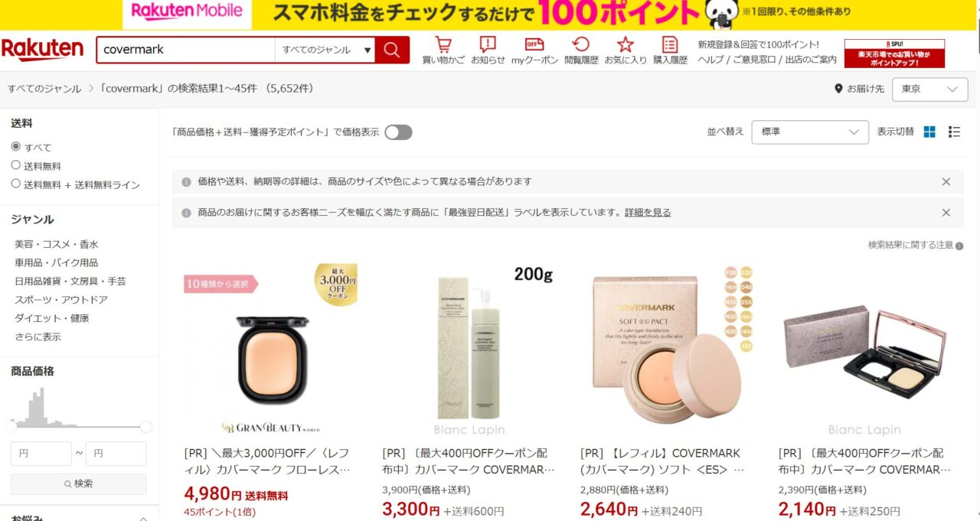Select 美容・コスメ・香水 genre
Image resolution: width=980 pixels, height=521 pixels.
(57, 244)
